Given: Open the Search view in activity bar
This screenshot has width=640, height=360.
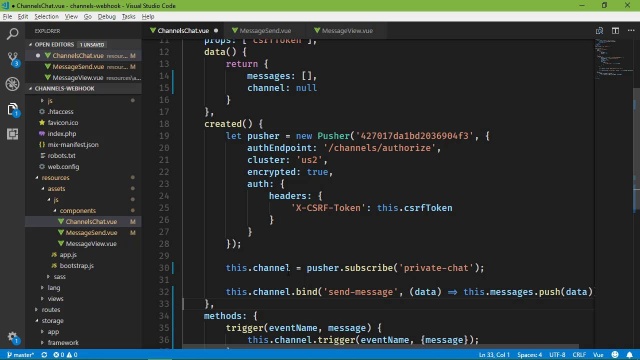Looking at the screenshot, I should 12,34.
